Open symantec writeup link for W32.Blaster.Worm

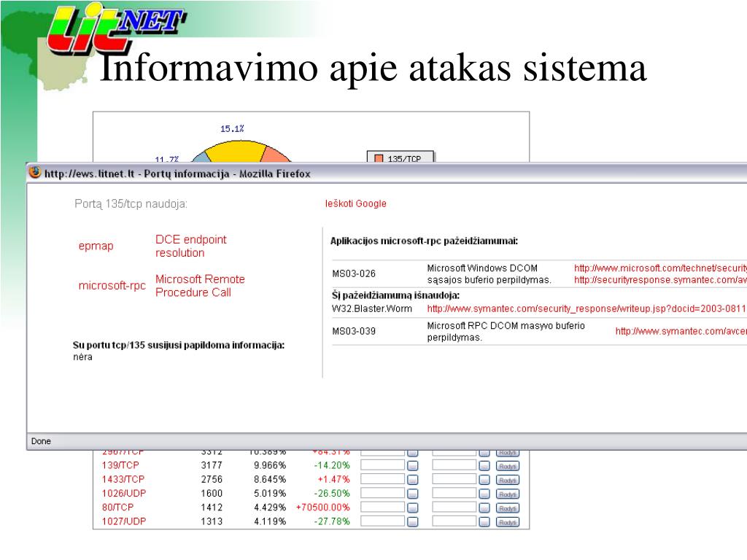click(587, 308)
